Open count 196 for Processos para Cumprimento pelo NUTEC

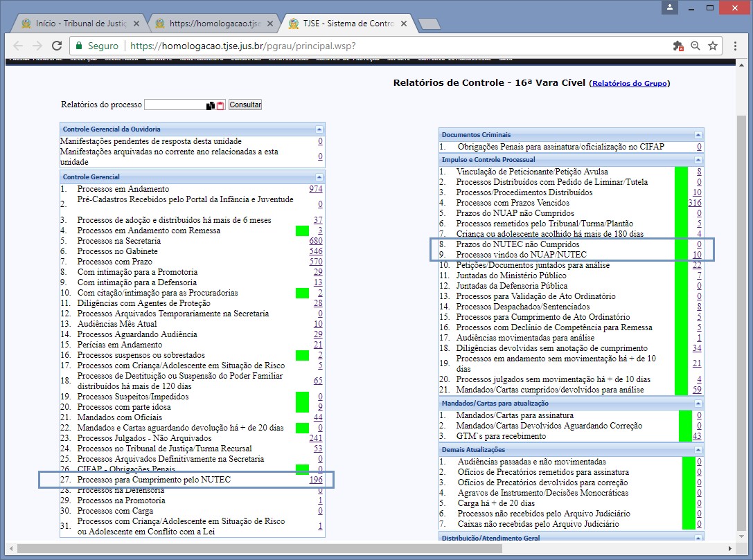[316, 480]
